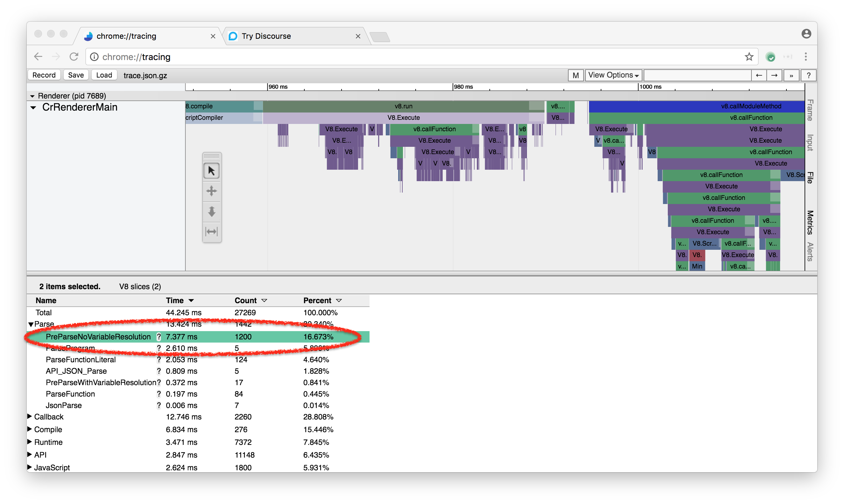The height and width of the screenshot is (504, 844).
Task: Open the View Options dropdown menu
Action: click(612, 75)
